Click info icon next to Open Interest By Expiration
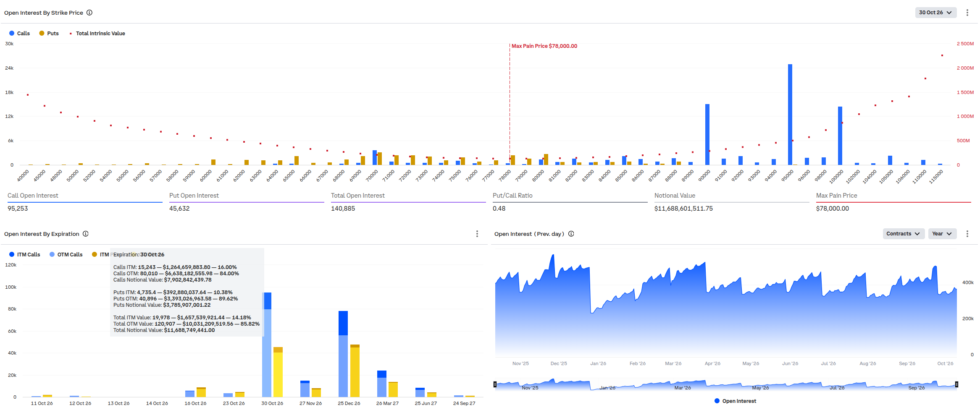980x410 pixels. click(86, 234)
